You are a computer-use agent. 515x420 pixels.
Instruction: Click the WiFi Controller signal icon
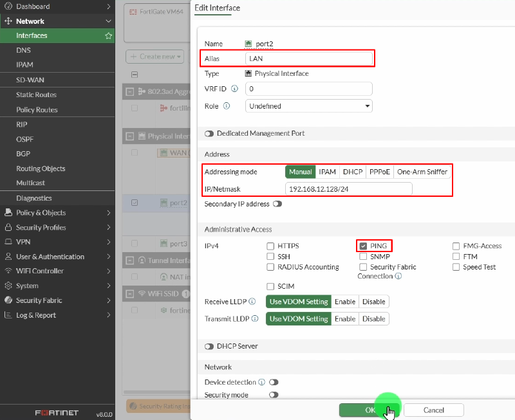coord(8,271)
